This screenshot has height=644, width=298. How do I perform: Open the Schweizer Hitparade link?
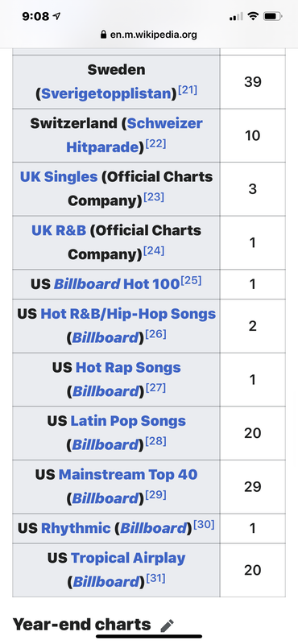(135, 134)
